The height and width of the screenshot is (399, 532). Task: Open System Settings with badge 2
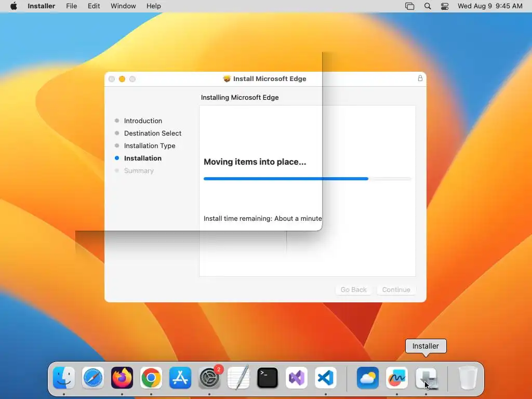pos(209,378)
